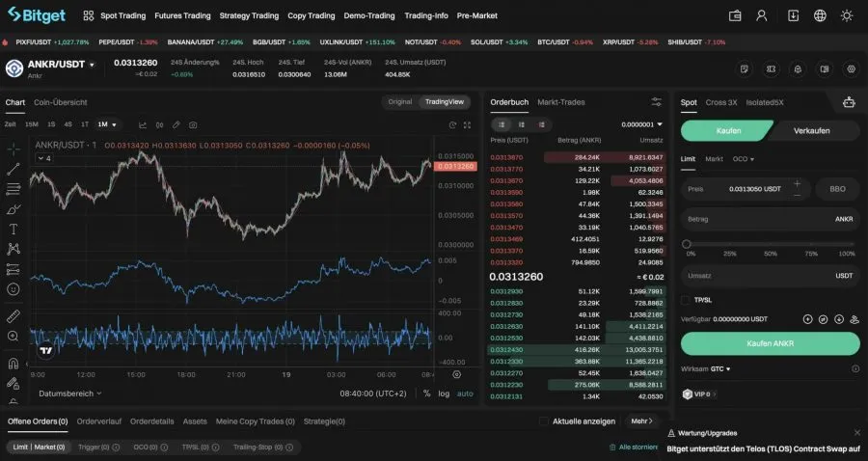Switch to the Markt-Trades tab
This screenshot has height=461, width=868.
coord(560,102)
